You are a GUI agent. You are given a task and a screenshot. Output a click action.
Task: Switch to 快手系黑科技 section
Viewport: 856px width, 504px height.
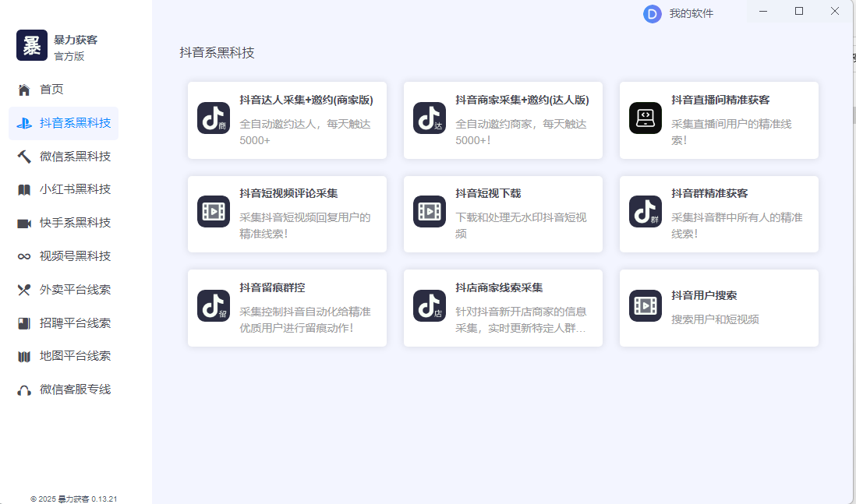pos(75,223)
